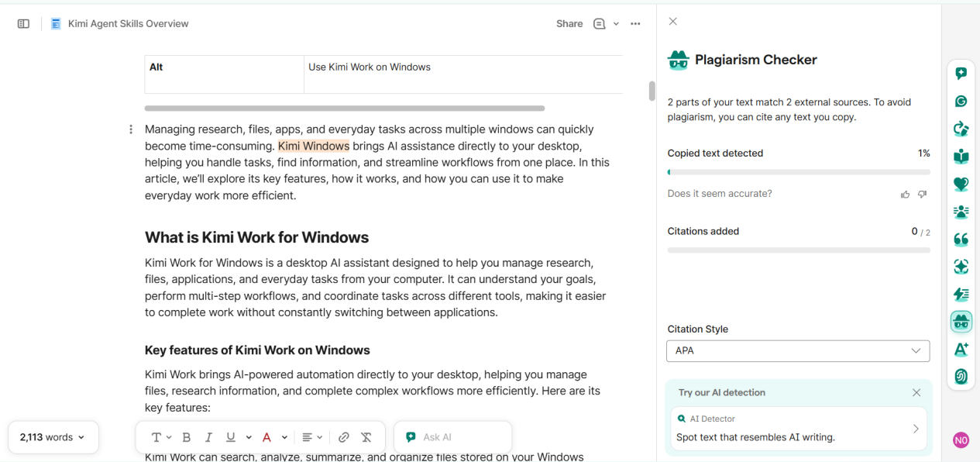Select the active plagiarism checker sidebar icon
Screen dimensions: 980x462
tap(961, 322)
